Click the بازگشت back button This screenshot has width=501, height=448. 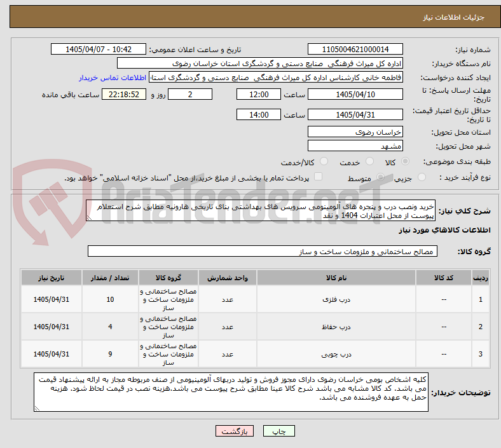[235, 431]
